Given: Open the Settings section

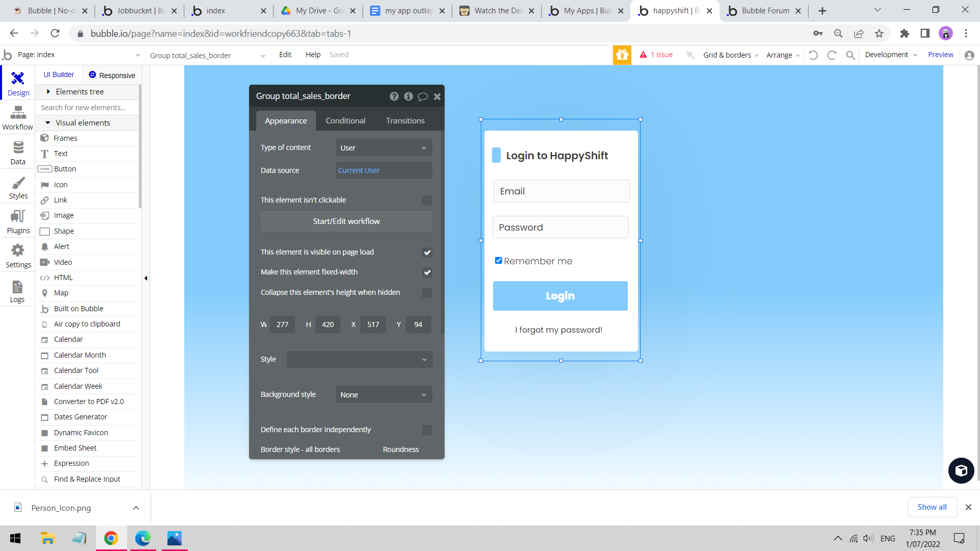Looking at the screenshot, I should [x=17, y=255].
